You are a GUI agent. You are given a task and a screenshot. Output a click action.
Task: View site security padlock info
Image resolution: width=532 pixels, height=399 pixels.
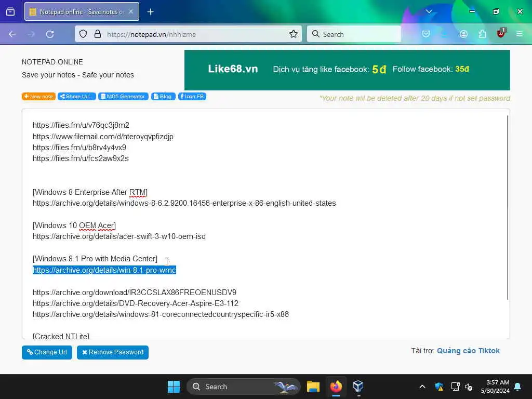pyautogui.click(x=98, y=34)
